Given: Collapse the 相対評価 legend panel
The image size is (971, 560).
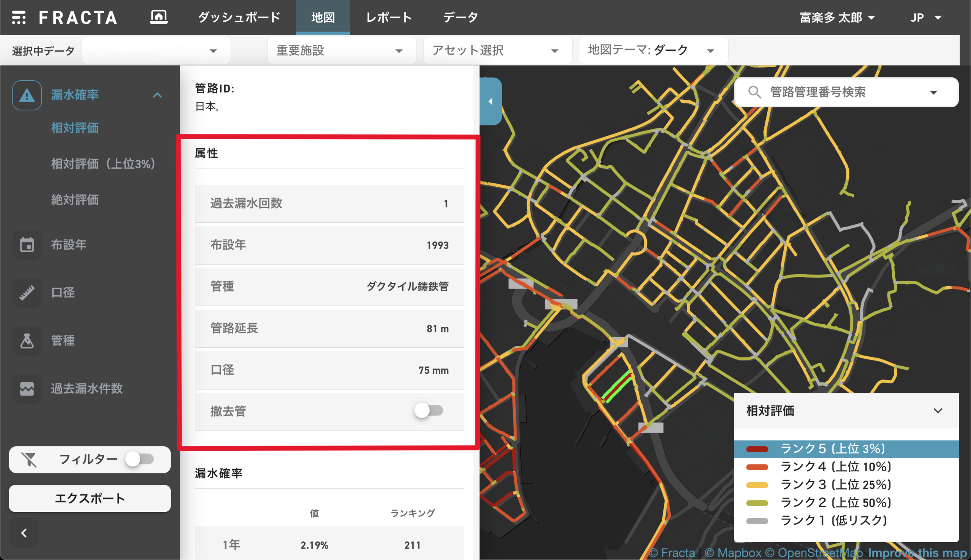Looking at the screenshot, I should (x=938, y=411).
